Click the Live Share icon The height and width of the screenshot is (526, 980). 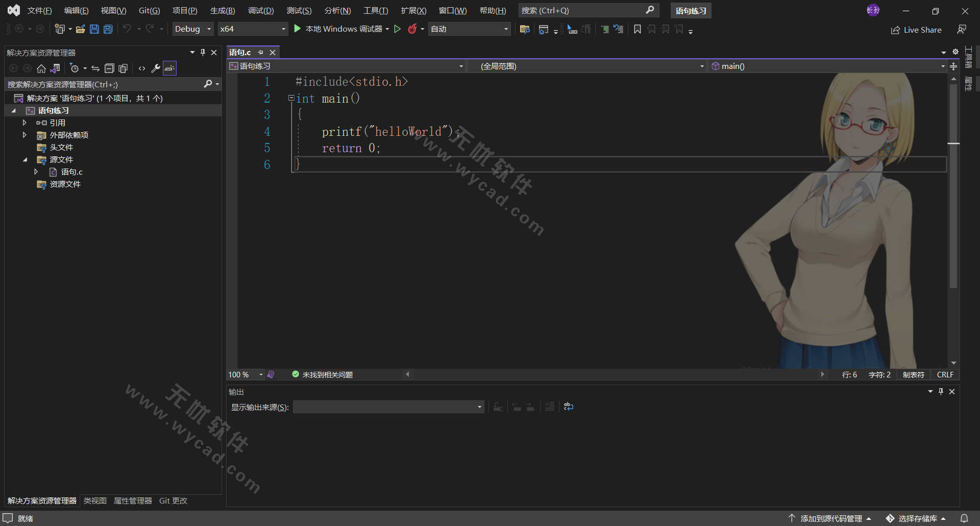896,30
